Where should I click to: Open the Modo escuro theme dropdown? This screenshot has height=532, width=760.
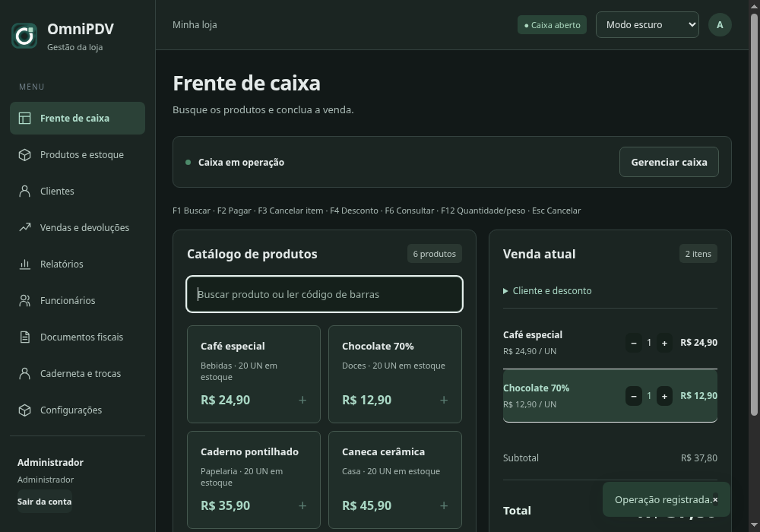[647, 25]
